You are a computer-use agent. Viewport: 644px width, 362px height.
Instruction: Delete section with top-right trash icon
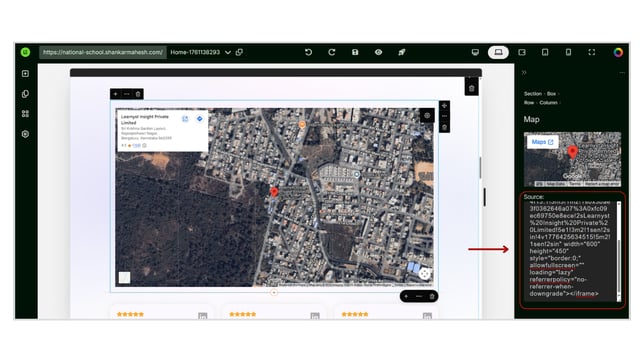coord(472,88)
